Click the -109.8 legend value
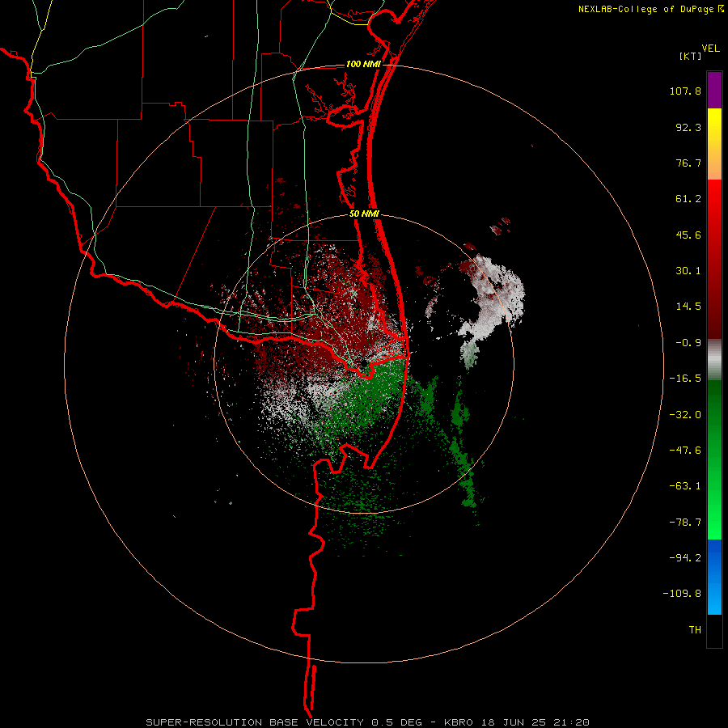Screen dimensions: 728x728 [682, 594]
